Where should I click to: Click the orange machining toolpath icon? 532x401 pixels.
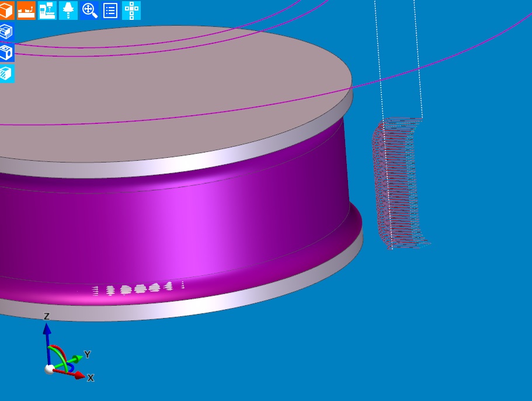tap(26, 10)
